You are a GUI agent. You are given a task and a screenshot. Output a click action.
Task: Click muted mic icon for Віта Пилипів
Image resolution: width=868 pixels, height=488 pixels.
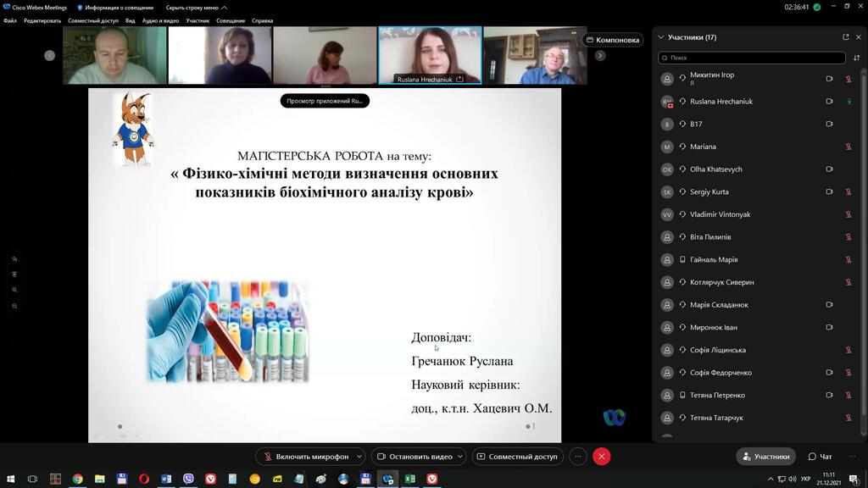coord(848,237)
